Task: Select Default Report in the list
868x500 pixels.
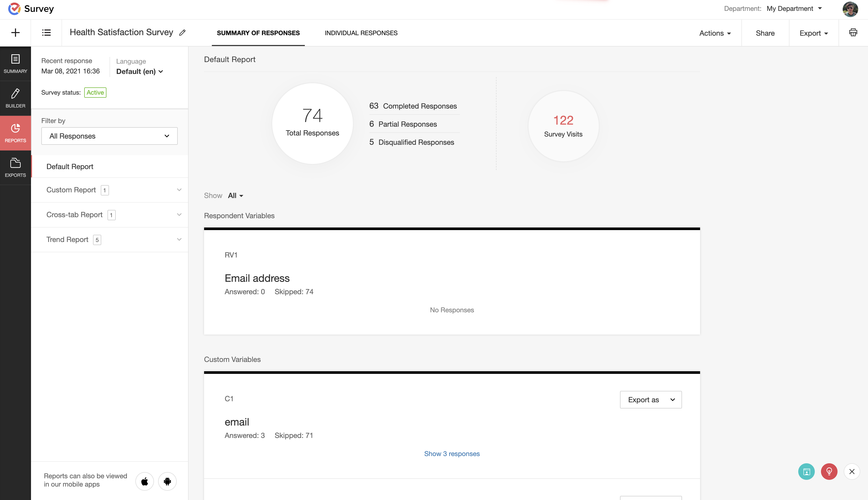Action: [70, 166]
